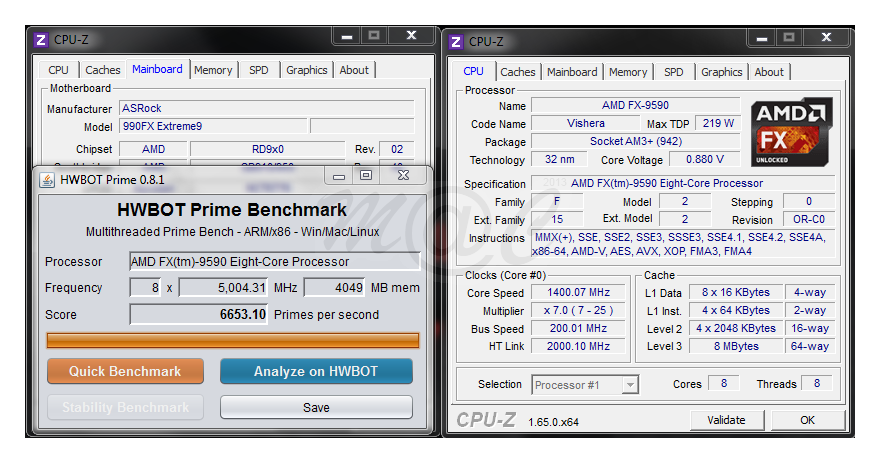
Task: Click the 990FX Extreme9 model value
Action: pyautogui.click(x=213, y=126)
